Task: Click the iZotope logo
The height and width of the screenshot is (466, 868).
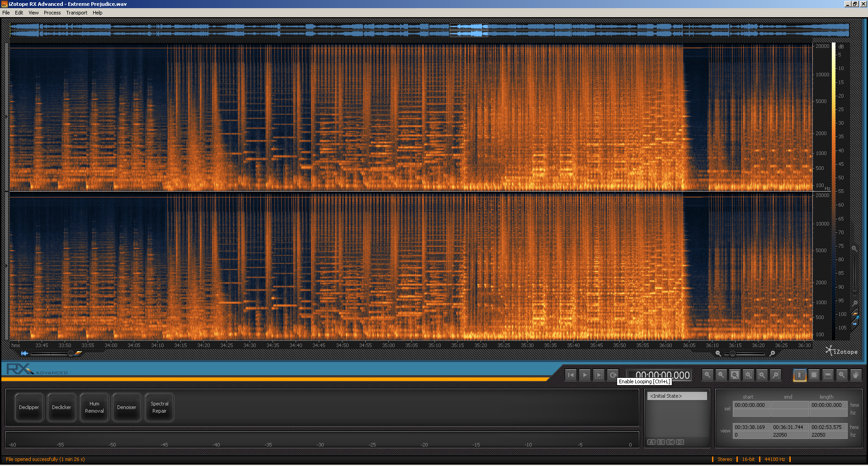Action: (841, 351)
